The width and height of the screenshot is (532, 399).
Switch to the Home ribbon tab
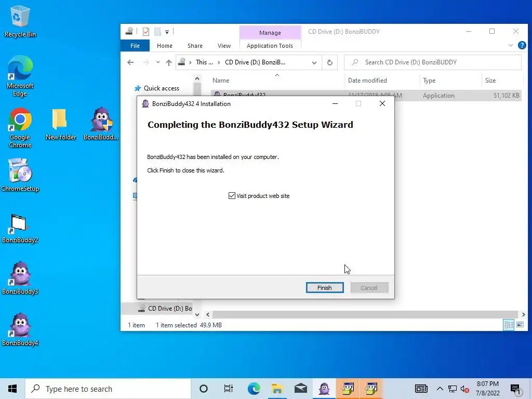click(x=165, y=46)
